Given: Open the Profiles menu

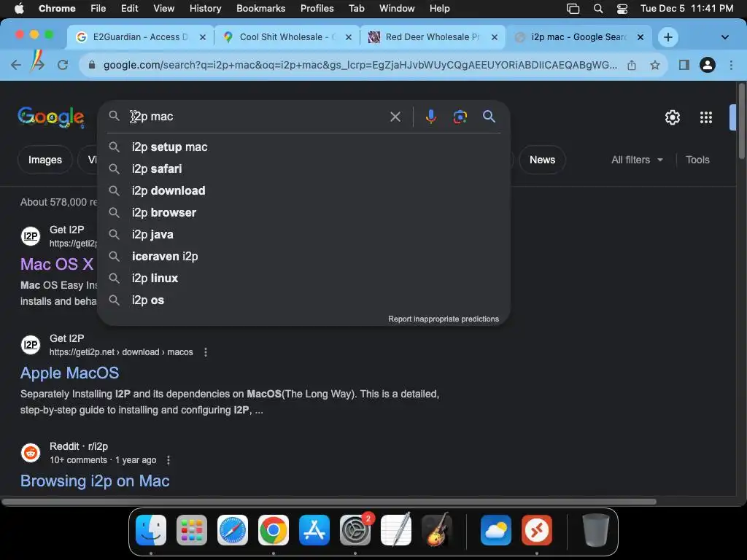Looking at the screenshot, I should 317,9.
